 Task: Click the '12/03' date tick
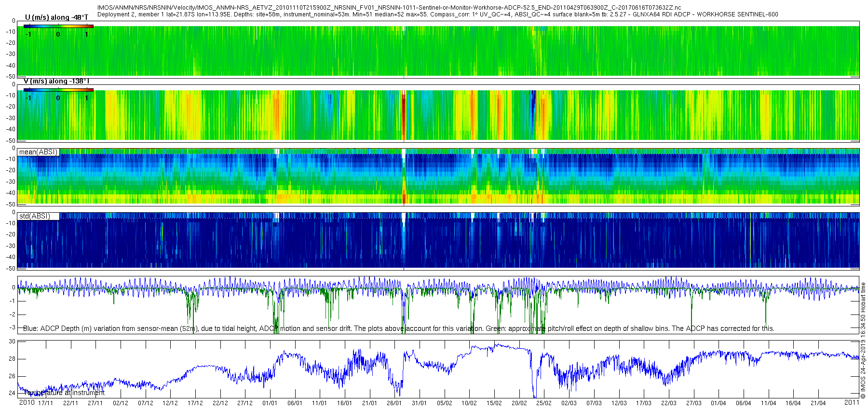click(619, 403)
